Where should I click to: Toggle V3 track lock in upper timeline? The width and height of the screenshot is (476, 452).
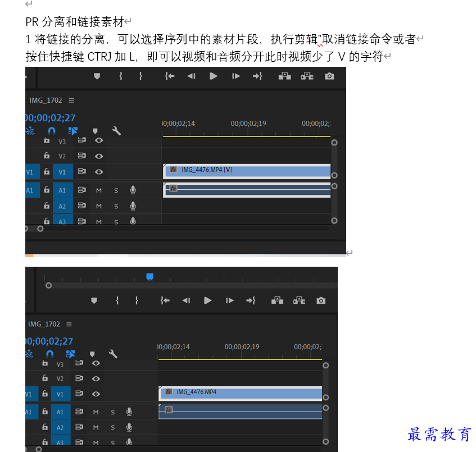(x=47, y=140)
